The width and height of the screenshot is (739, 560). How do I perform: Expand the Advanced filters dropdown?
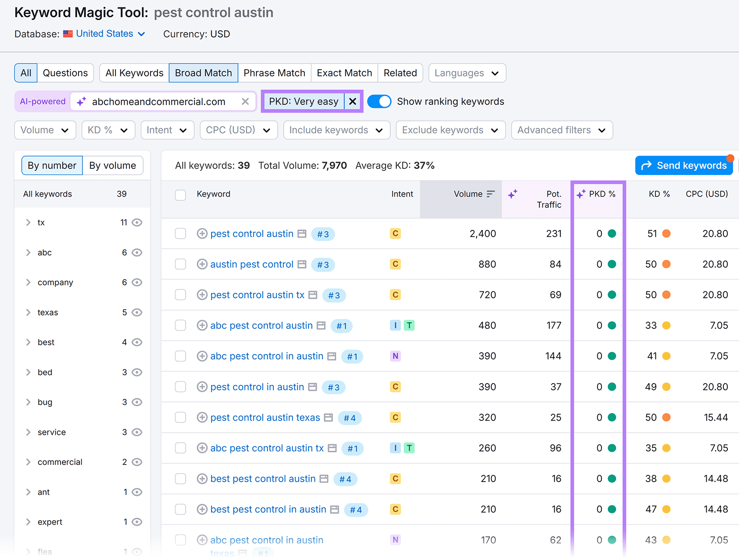point(561,130)
